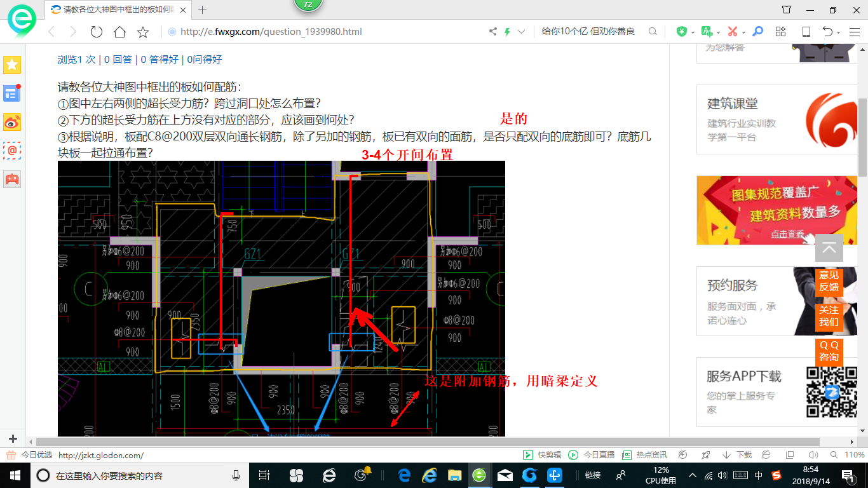Open the extensions grid icon
Screen dimensions: 868x488
coord(781,31)
